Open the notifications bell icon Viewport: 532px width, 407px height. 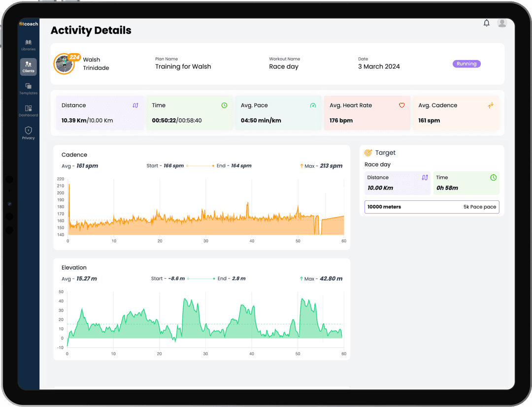(487, 23)
